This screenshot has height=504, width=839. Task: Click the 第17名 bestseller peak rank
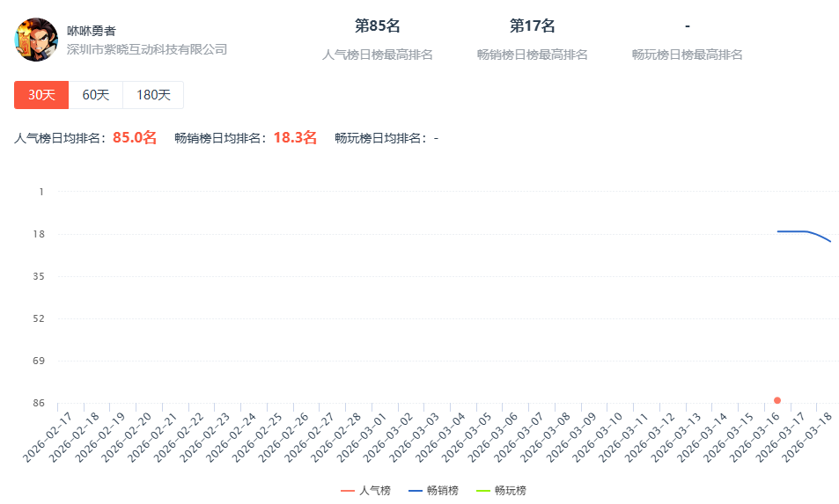point(532,26)
